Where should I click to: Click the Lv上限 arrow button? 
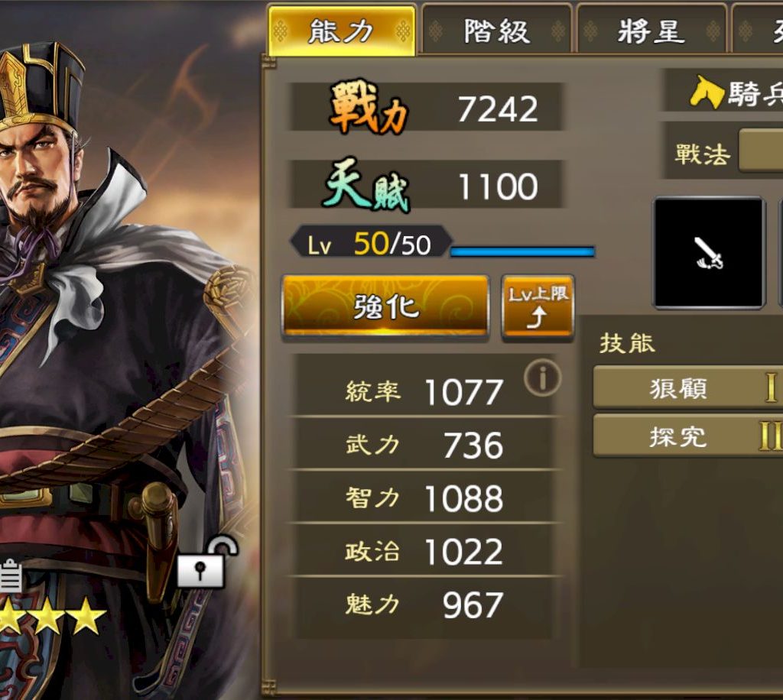point(538,308)
